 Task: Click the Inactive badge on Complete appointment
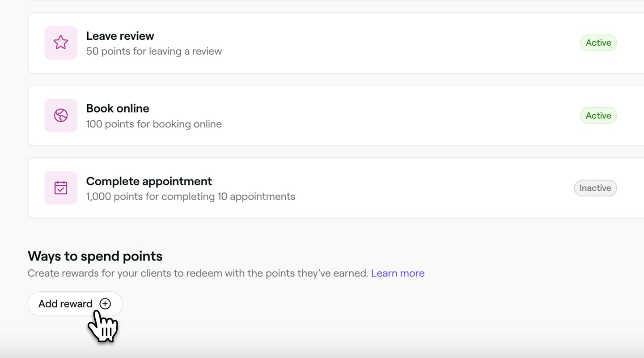pos(595,188)
